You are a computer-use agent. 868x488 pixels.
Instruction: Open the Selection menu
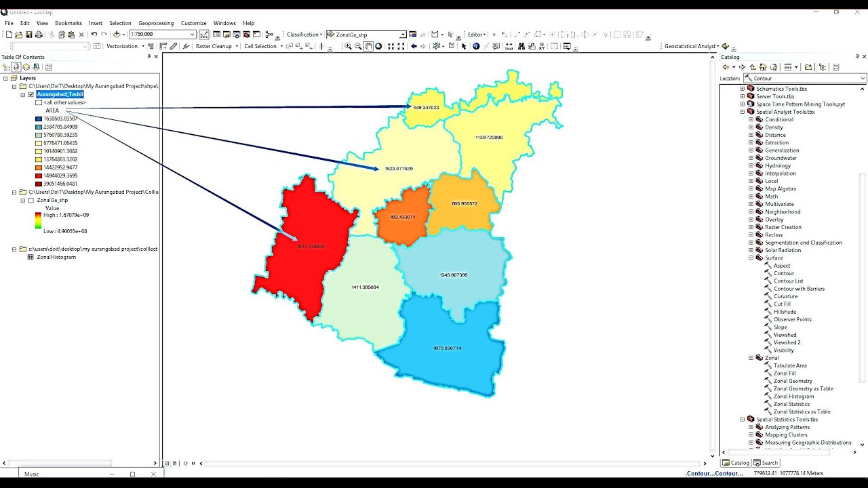tap(120, 23)
